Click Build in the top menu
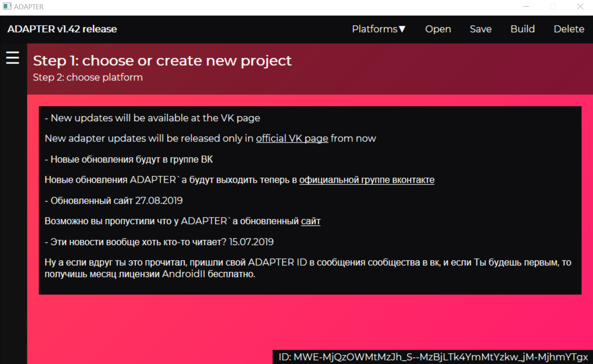The height and width of the screenshot is (364, 593). pos(522,29)
